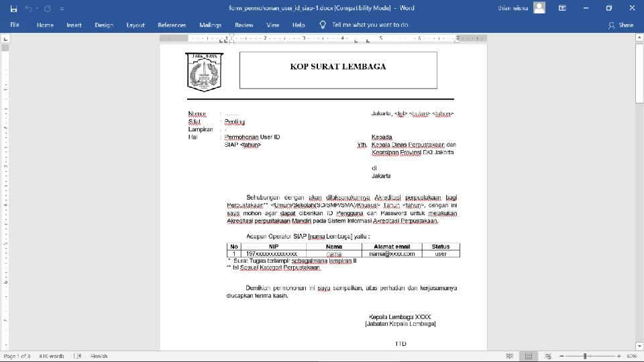
Task: Click the Finnish language indicator
Action: tap(99, 356)
